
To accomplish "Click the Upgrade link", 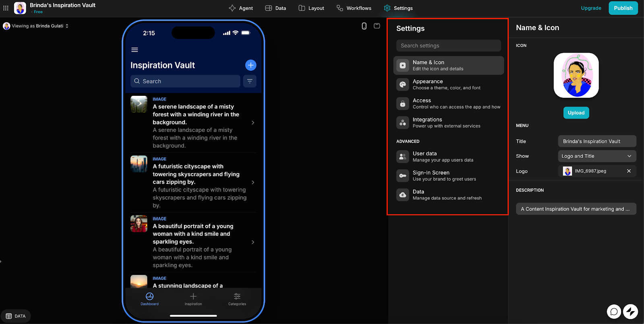I will [591, 8].
